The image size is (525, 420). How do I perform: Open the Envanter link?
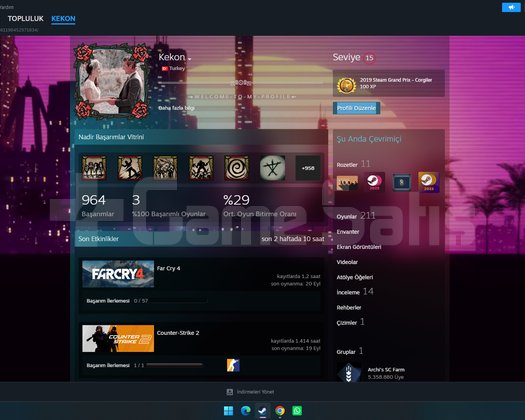point(348,232)
